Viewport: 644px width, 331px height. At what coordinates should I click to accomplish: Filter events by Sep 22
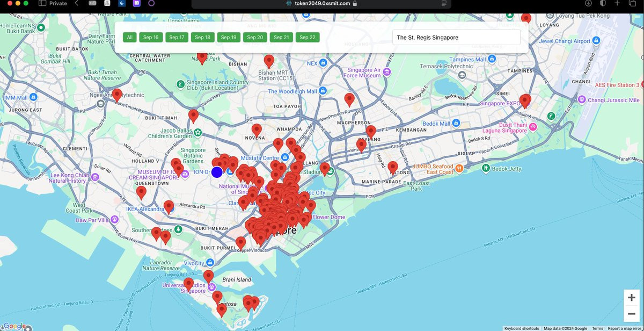pos(308,37)
